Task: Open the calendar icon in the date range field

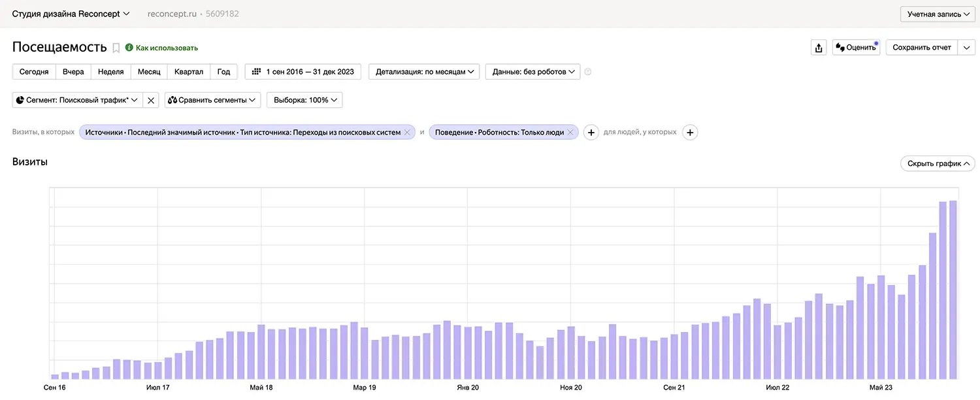Action: 255,71
